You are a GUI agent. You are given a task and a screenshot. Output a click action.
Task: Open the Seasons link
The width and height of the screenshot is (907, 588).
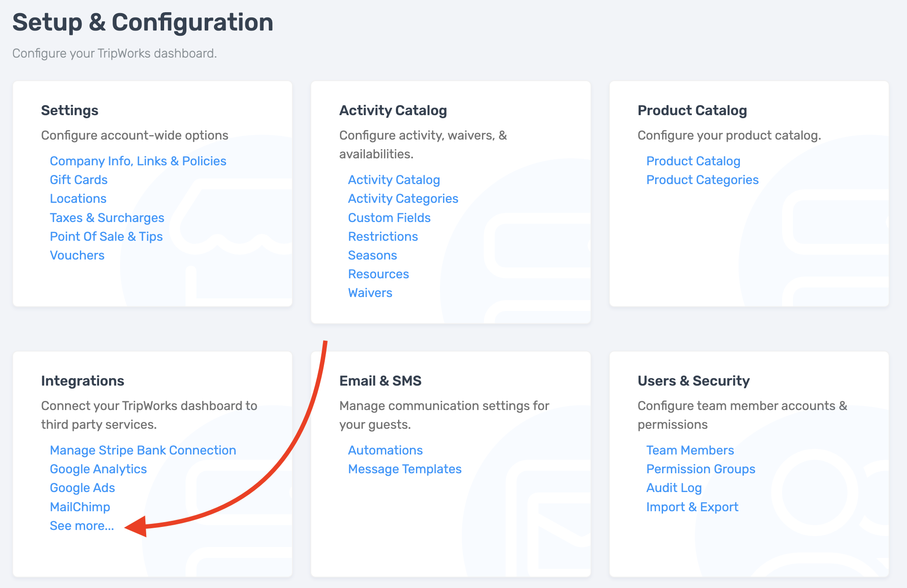tap(372, 255)
